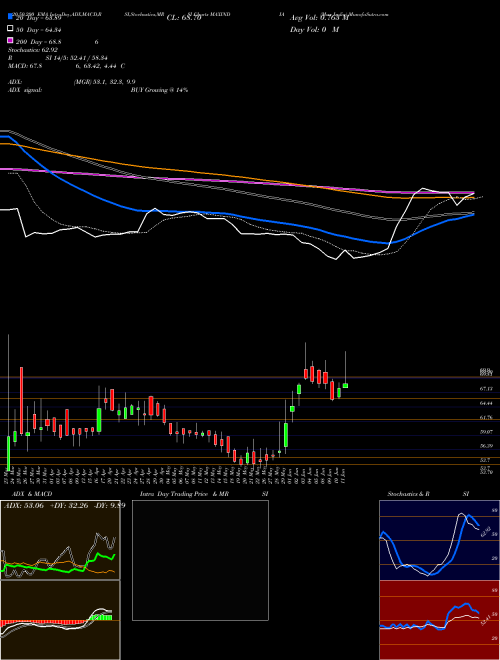Click the 'ADX signal:' label
The image size is (500, 660).
click(x=25, y=90)
